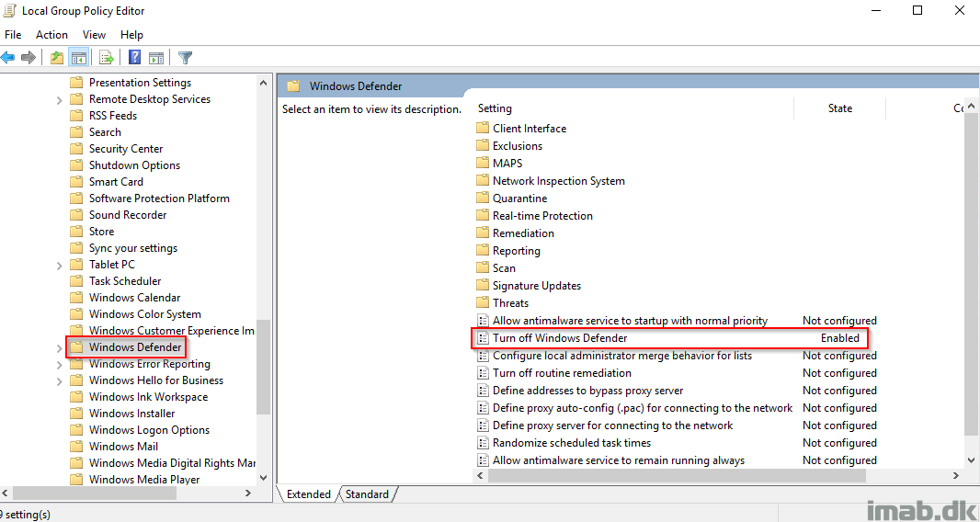Open the Threats folder
The height and width of the screenshot is (522, 980).
pos(510,303)
